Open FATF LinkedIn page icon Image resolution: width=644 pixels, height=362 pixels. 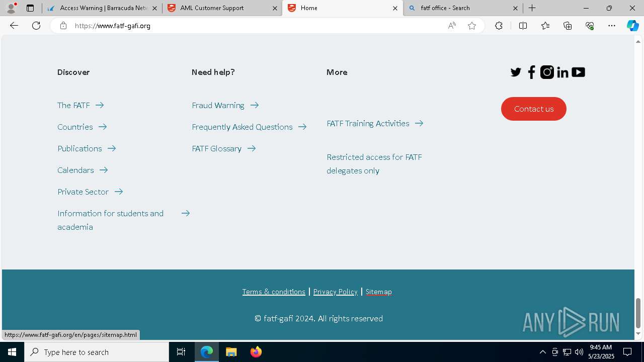point(562,72)
